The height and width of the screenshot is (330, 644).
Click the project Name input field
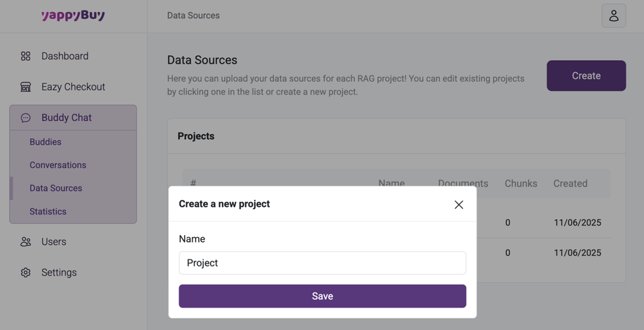[x=322, y=263]
